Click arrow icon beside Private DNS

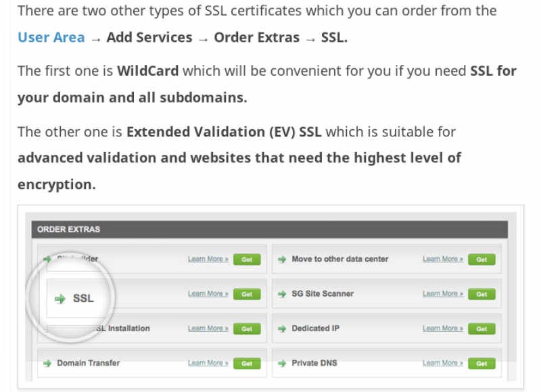[x=282, y=363]
